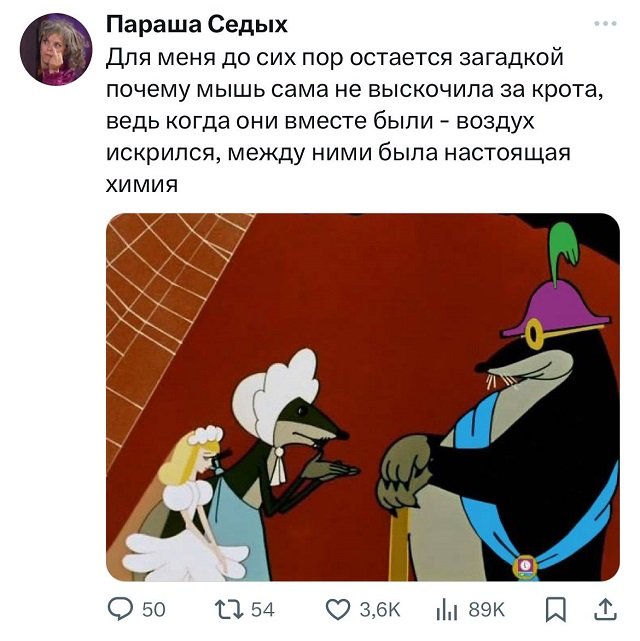Bookmark this post with the bookmark icon
The width and height of the screenshot is (640, 641).
(x=556, y=609)
